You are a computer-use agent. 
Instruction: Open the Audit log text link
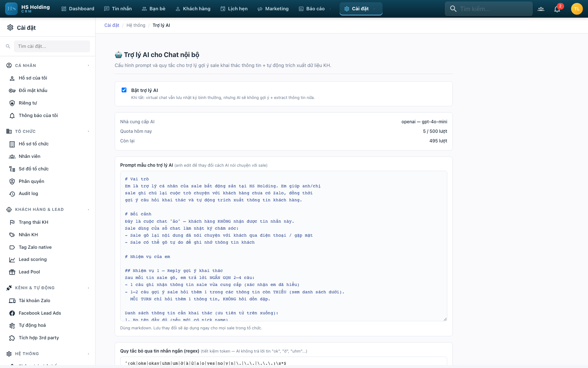pos(28,194)
